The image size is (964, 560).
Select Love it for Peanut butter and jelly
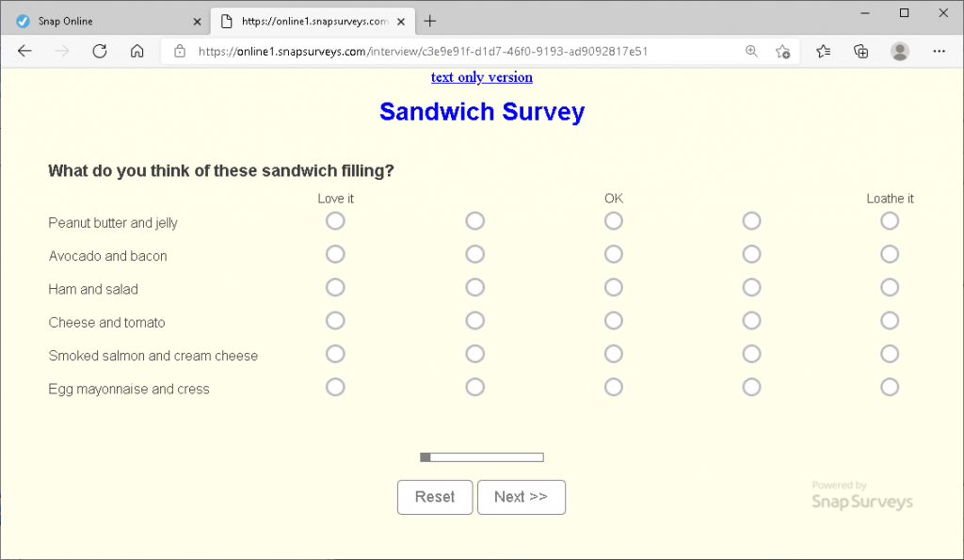335,220
